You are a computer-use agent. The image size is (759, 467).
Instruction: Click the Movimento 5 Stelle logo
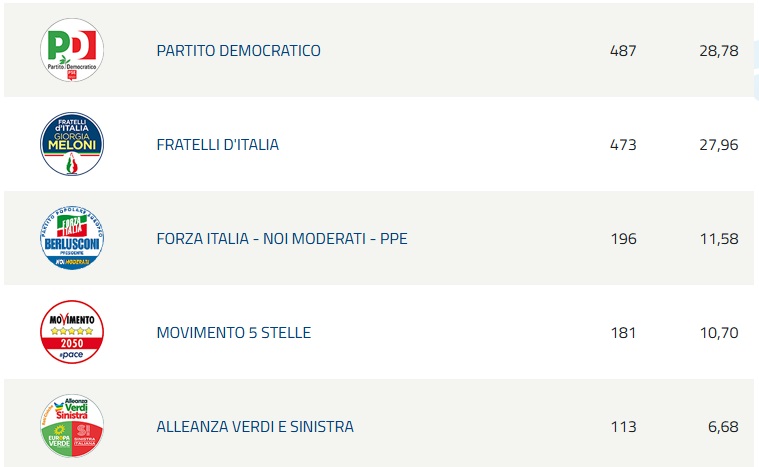pos(72,332)
